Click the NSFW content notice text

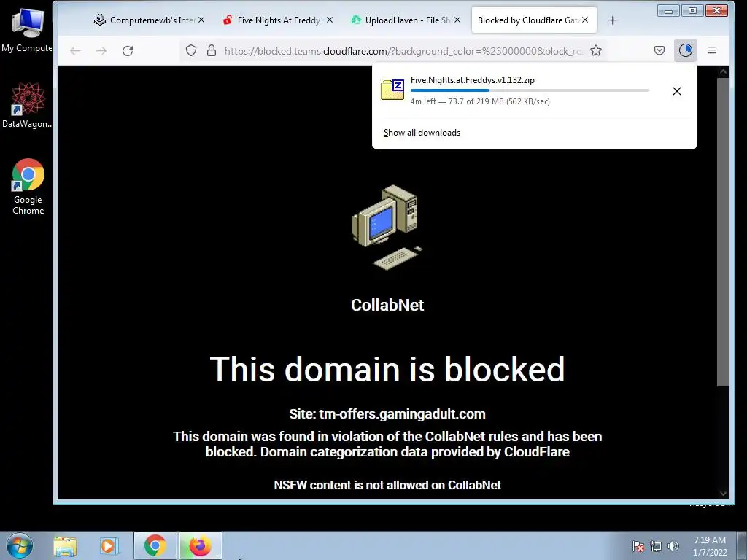[387, 485]
